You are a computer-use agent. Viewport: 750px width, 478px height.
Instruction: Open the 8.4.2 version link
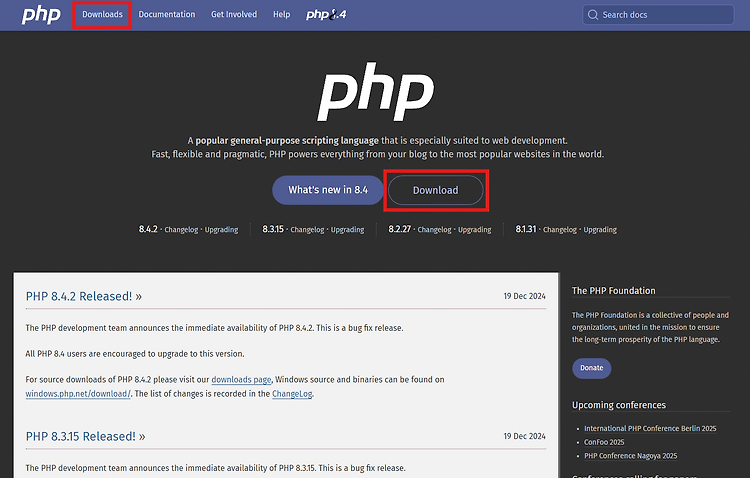[148, 229]
